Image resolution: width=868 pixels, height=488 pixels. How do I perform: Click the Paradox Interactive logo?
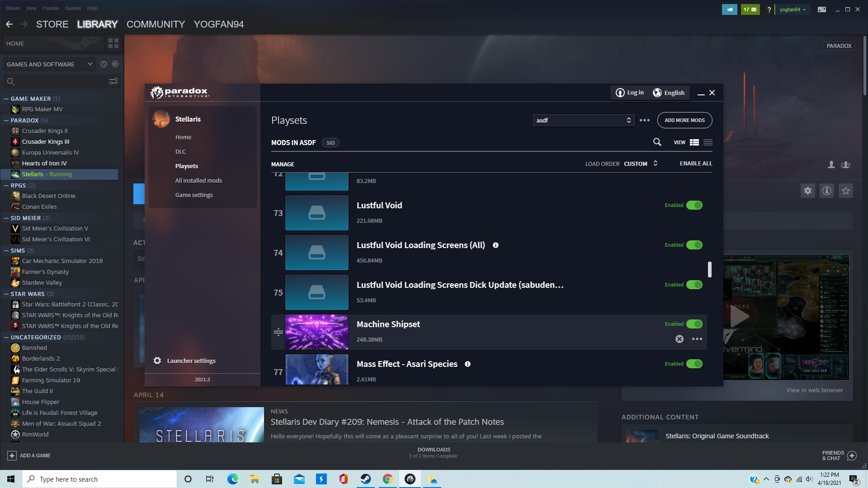[x=179, y=92]
